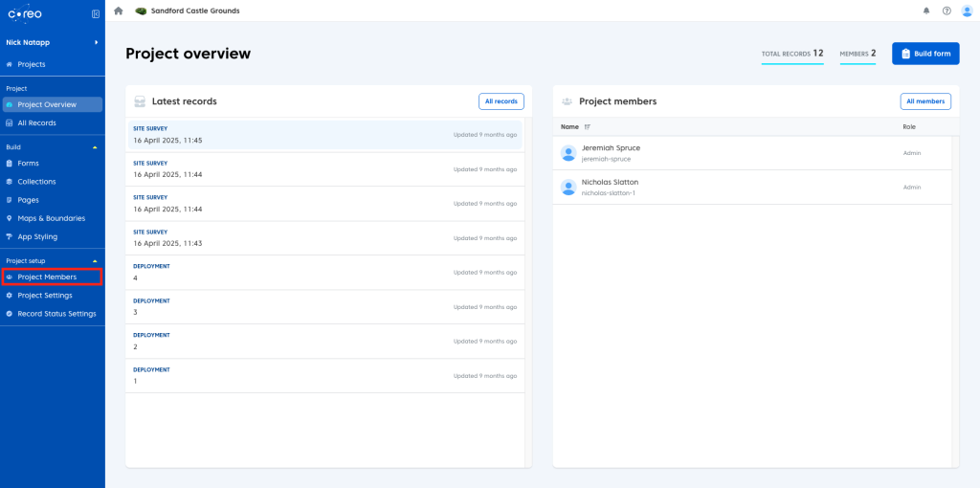Go to Maps & Boundaries page
Screen dimensions: 980x488
51,218
